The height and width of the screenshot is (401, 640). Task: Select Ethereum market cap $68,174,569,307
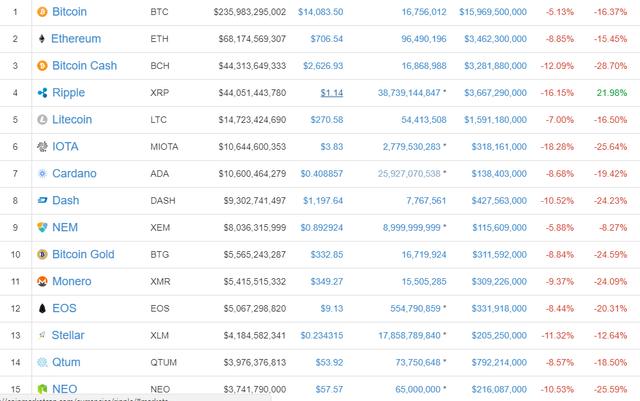[252, 39]
